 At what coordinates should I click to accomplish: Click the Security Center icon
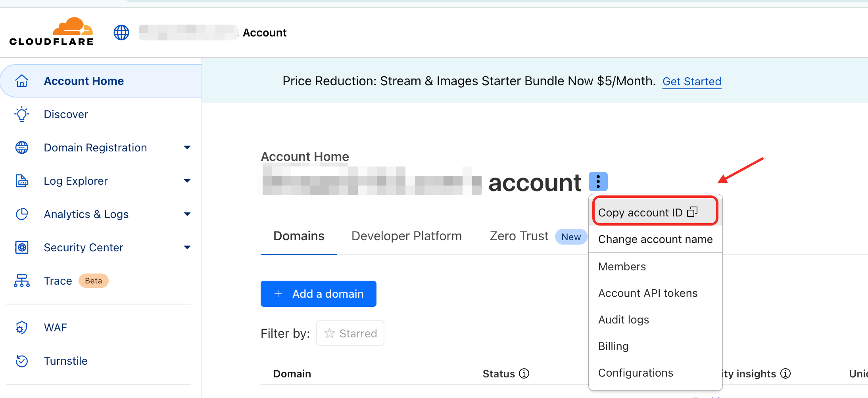[22, 247]
